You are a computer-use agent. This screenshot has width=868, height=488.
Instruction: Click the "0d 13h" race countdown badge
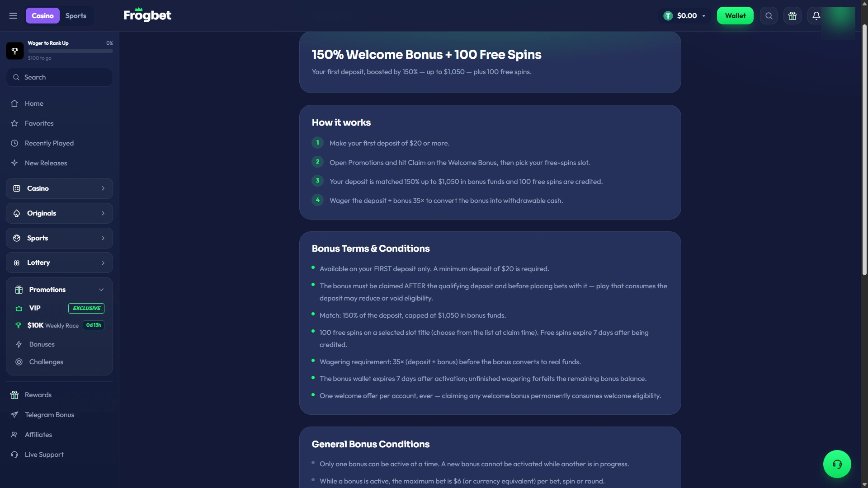pyautogui.click(x=94, y=325)
